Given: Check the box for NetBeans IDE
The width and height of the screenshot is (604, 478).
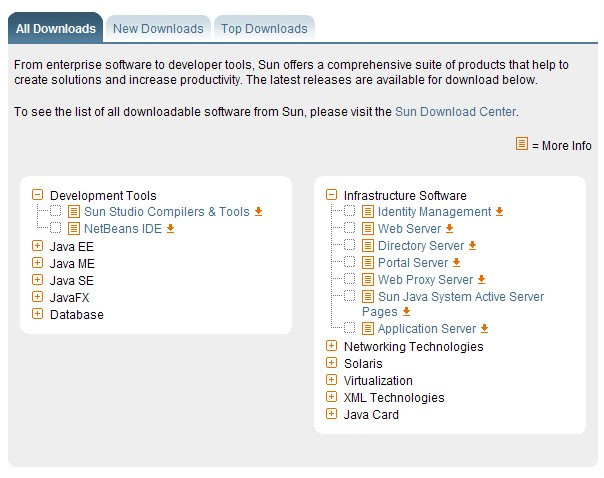Looking at the screenshot, I should click(55, 228).
